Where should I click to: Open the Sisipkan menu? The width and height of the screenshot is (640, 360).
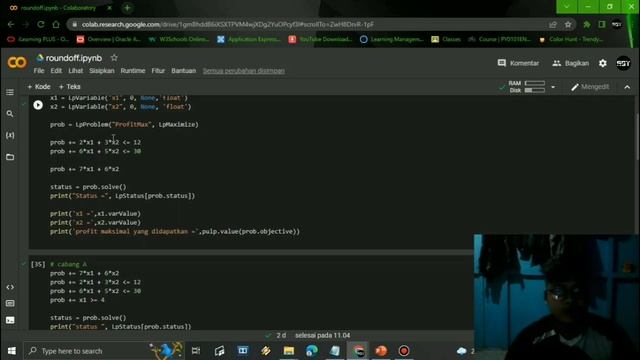102,71
